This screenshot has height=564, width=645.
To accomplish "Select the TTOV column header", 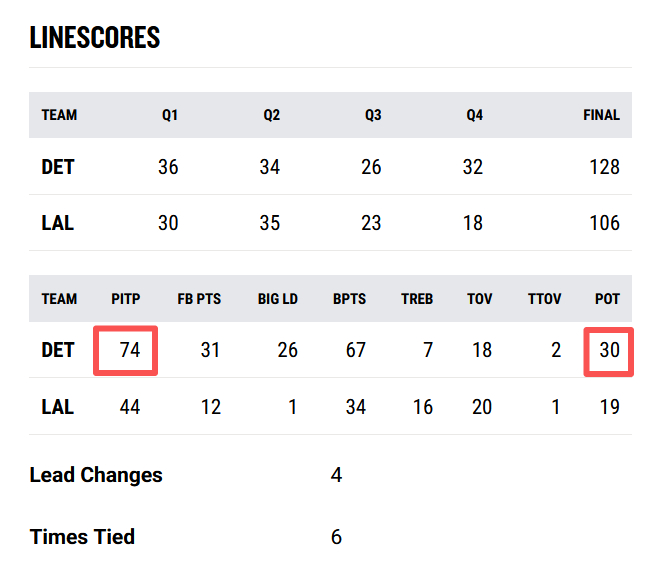I will tap(545, 299).
